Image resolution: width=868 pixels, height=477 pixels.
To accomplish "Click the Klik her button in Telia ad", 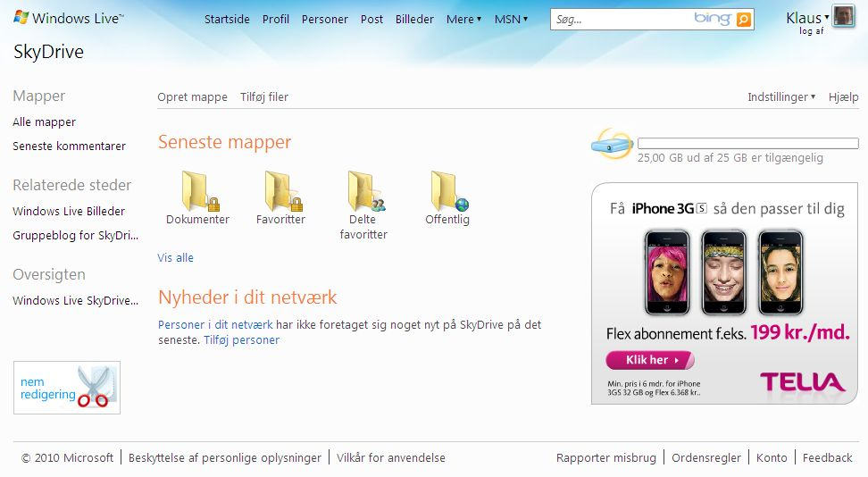I will (650, 360).
